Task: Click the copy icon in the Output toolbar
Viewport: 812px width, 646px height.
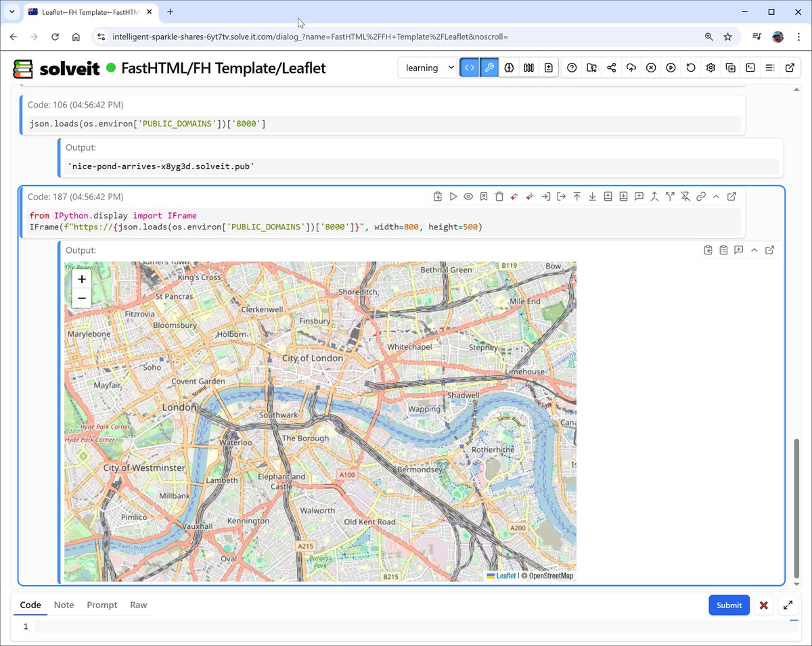Action: [708, 250]
